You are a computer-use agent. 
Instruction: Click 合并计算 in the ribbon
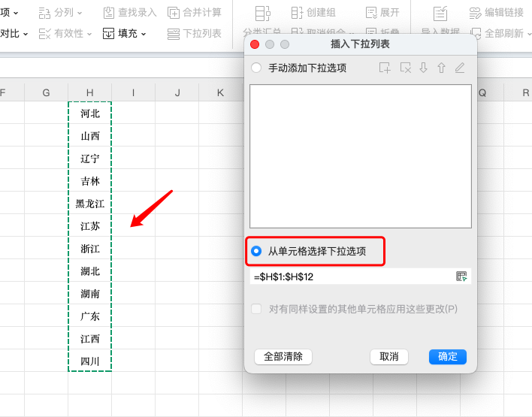[195, 13]
